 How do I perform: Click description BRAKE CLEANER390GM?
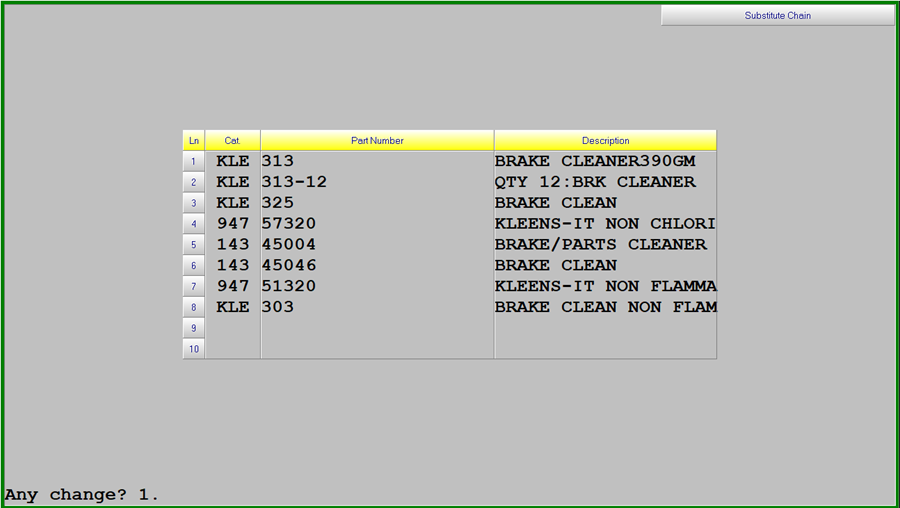coord(595,161)
